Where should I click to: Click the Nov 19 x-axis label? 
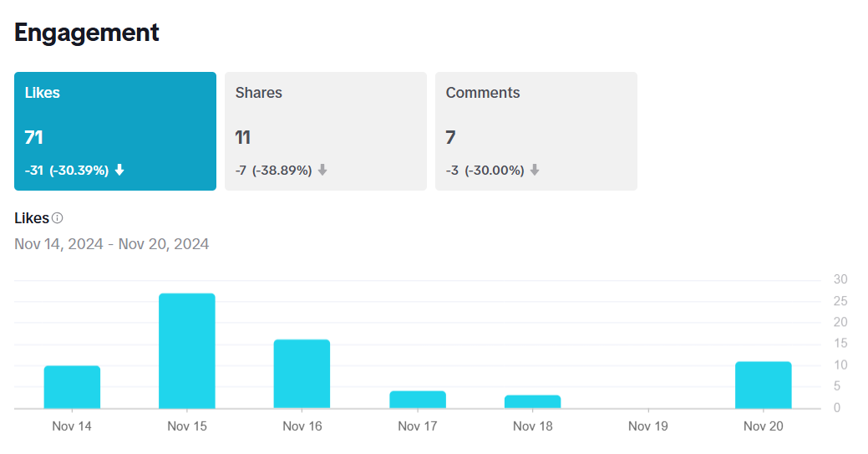coord(648,426)
